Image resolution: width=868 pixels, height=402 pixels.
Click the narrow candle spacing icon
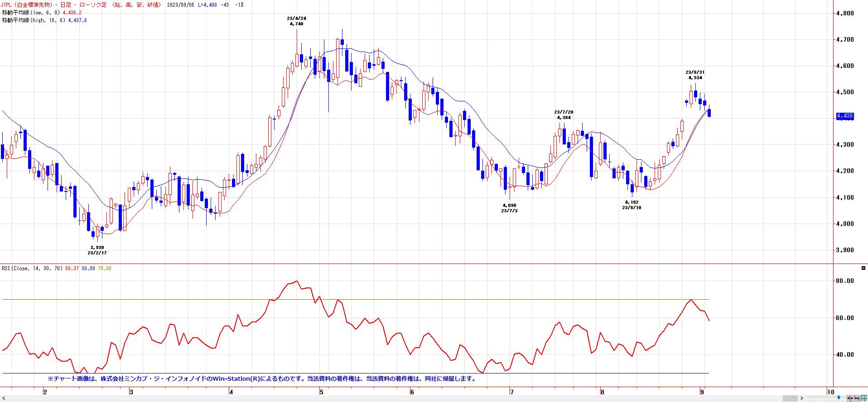click(849, 398)
